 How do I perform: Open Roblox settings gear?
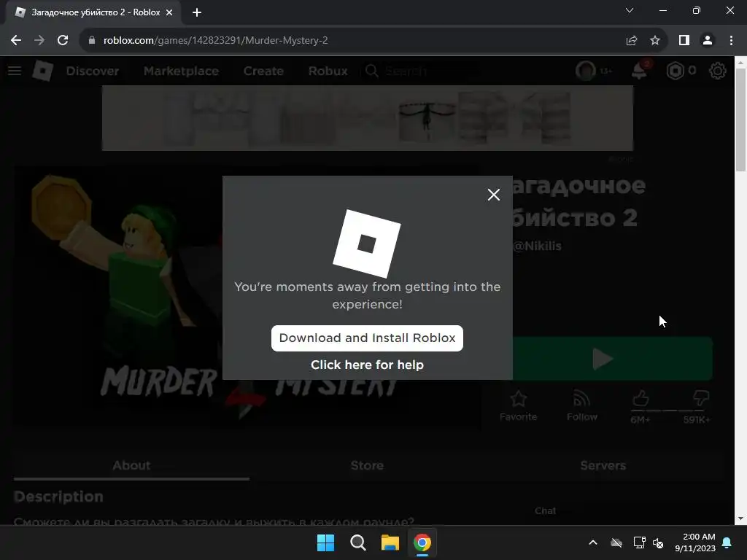coord(718,71)
